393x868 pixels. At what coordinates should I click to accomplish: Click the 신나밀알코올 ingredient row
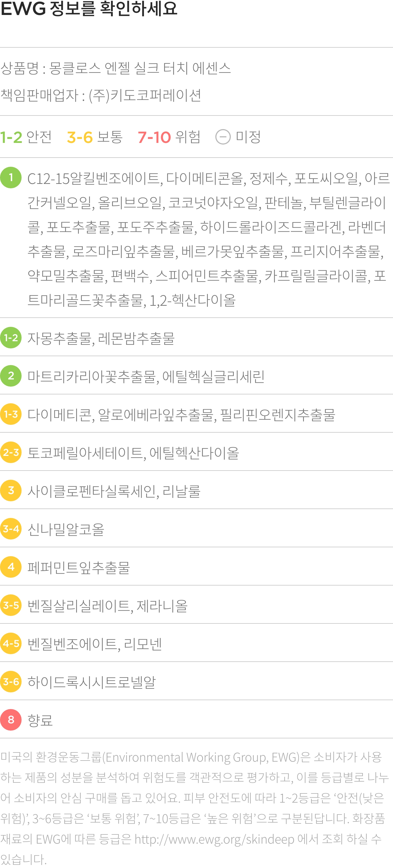pyautogui.click(x=196, y=528)
